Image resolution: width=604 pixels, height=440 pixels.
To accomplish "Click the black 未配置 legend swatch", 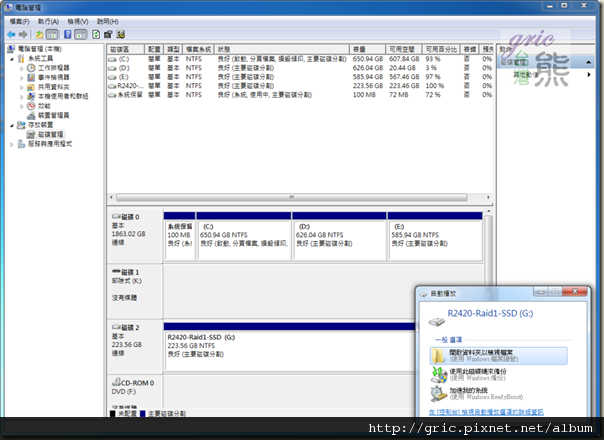I will 112,413.
